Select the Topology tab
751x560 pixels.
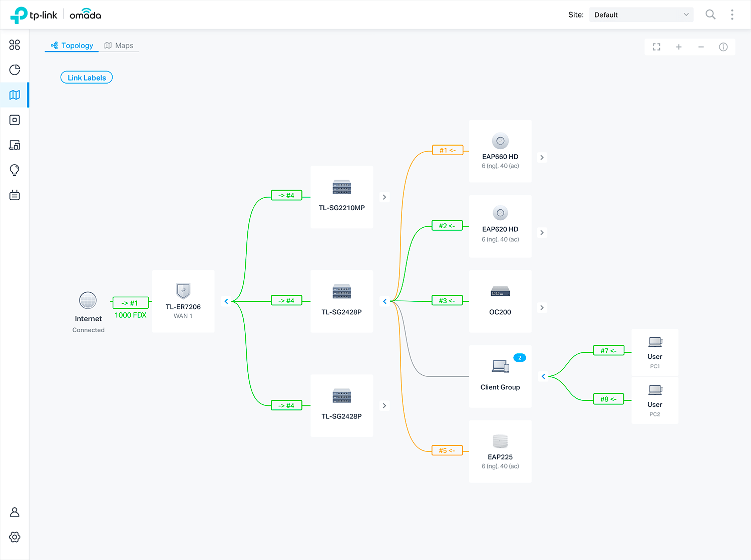point(72,46)
